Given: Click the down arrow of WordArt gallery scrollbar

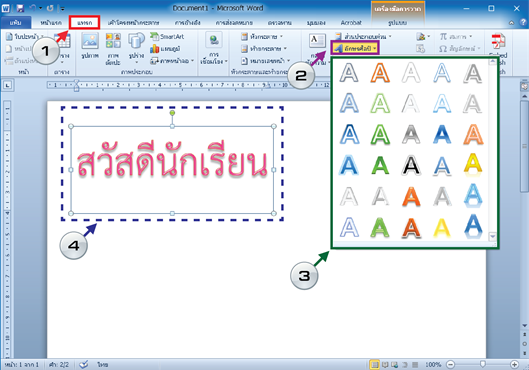Looking at the screenshot, I should (x=492, y=236).
